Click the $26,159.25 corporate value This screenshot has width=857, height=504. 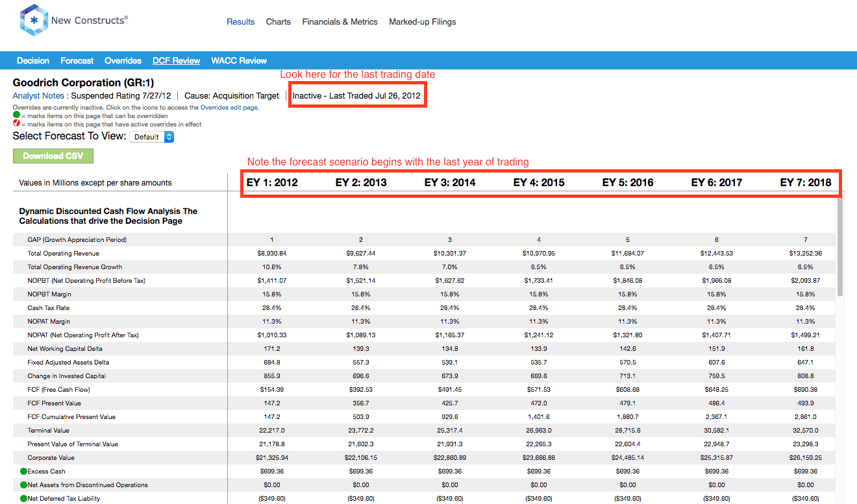tap(806, 458)
